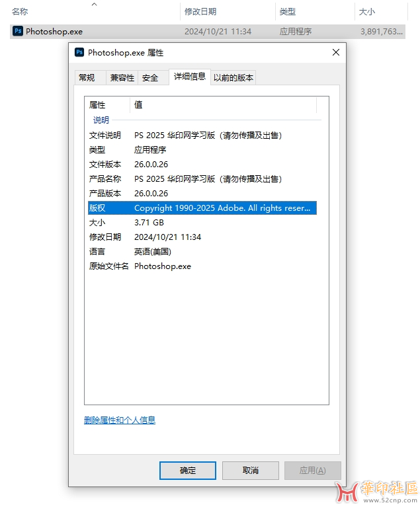Click the 2024/10/21 11:34 date in file row
420x505 pixels.
point(218,32)
